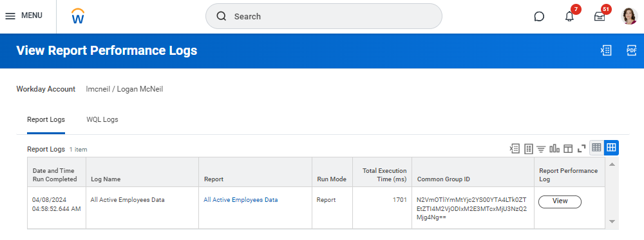The width and height of the screenshot is (644, 240).
Task: Expand table to fullscreen view
Action: tap(581, 148)
